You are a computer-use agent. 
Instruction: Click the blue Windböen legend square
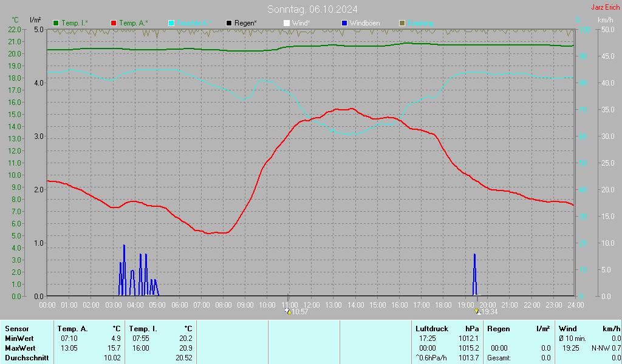pos(344,23)
